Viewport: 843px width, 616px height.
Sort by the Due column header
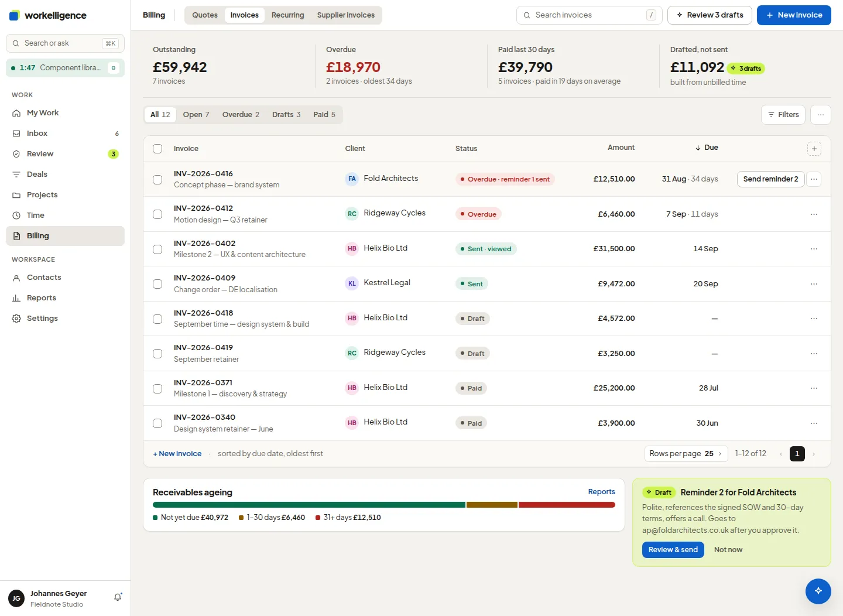707,148
